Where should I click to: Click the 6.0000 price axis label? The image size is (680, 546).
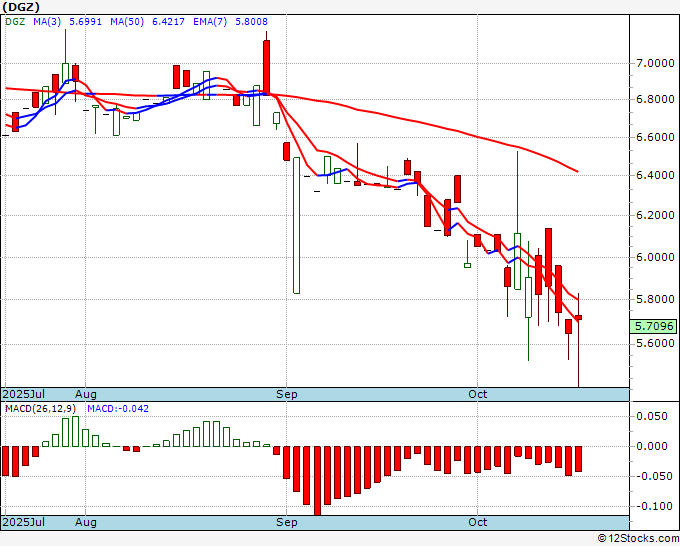tap(655, 258)
